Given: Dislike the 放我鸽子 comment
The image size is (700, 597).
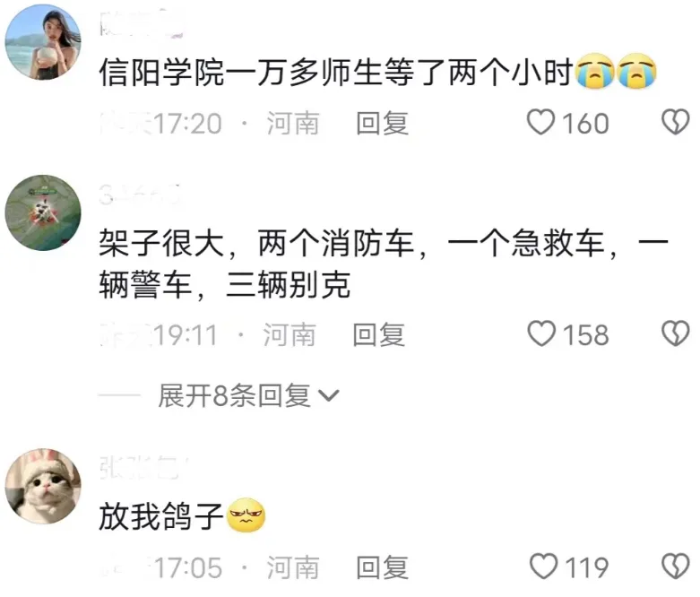Looking at the screenshot, I should (676, 567).
